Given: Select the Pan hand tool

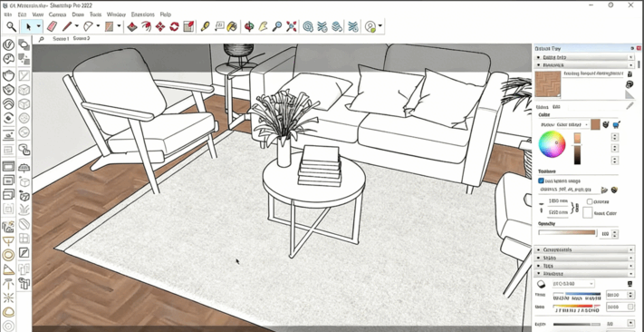Looking at the screenshot, I should tap(263, 26).
